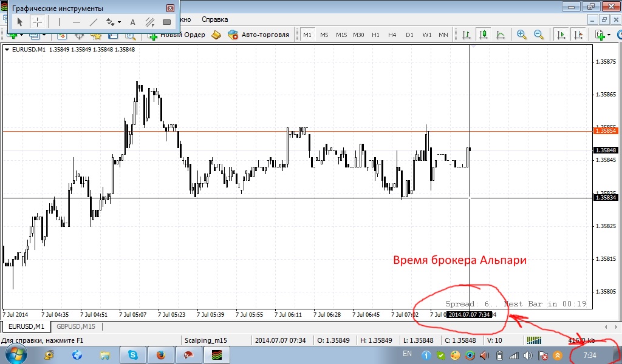Zoom in the chart

click(x=521, y=35)
